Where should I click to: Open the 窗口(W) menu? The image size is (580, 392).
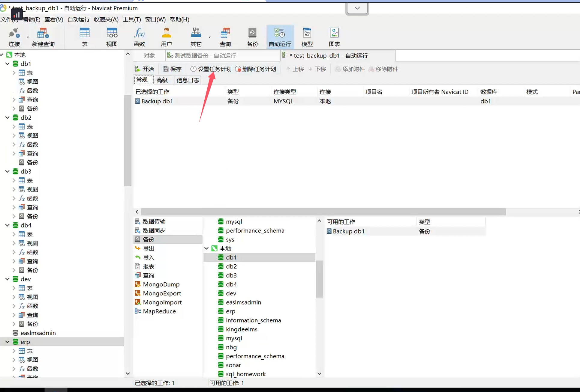pos(155,19)
